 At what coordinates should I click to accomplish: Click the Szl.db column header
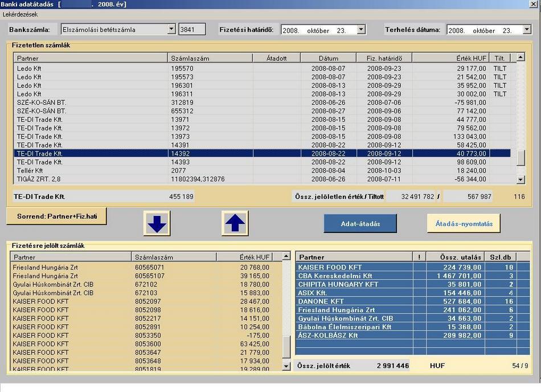[x=501, y=257]
